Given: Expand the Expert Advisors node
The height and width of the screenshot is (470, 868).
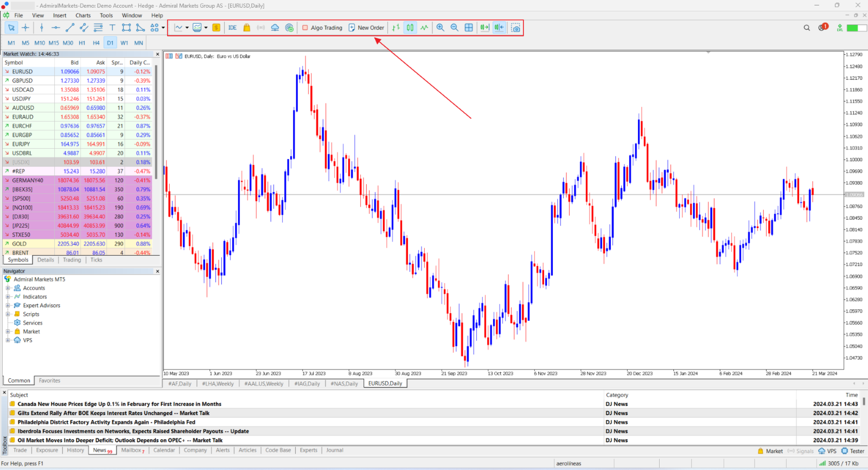Looking at the screenshot, I should pyautogui.click(x=8, y=306).
